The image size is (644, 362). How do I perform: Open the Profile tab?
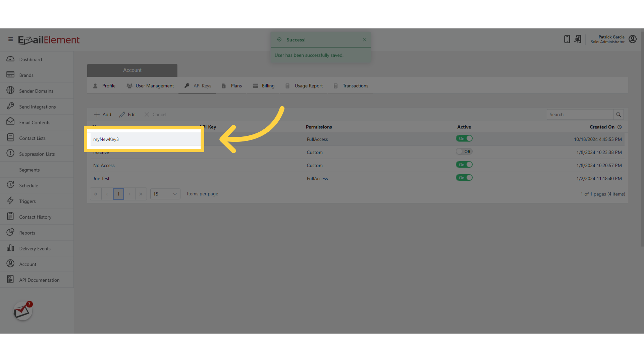[104, 86]
